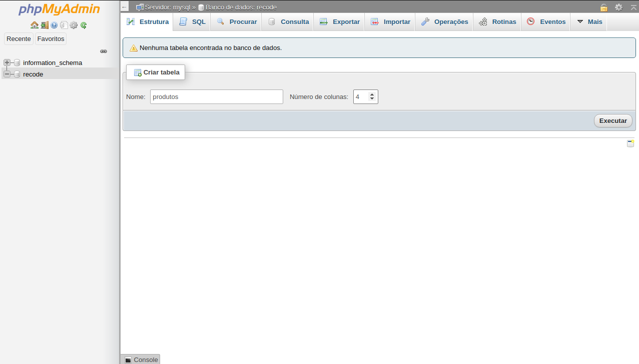Open the SQL tab
Viewport: 639px width, 364px height.
[x=192, y=22]
